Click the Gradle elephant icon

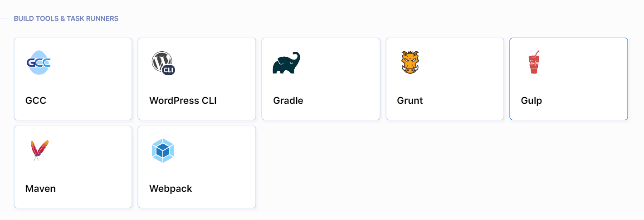[286, 63]
